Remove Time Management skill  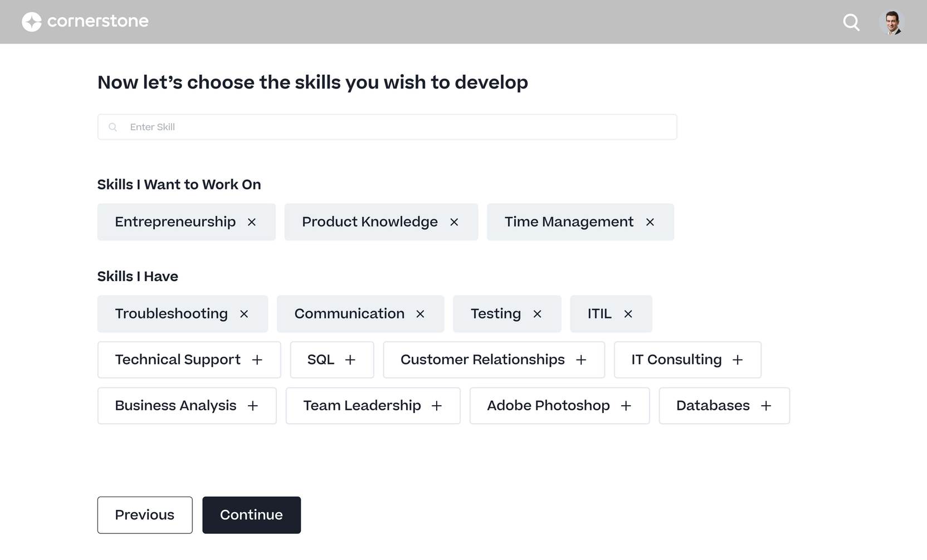tap(650, 222)
